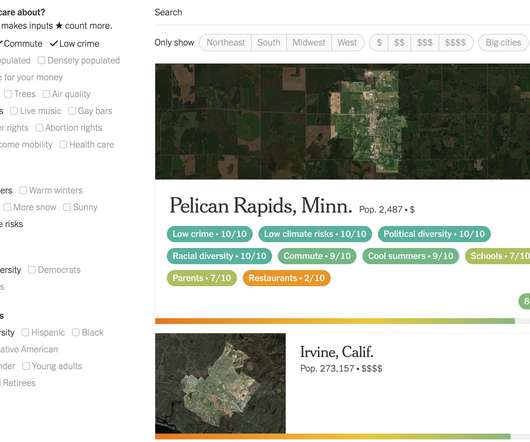Click the Racial diversity 10/10 tag
This screenshot has height=442, width=530.
(219, 256)
